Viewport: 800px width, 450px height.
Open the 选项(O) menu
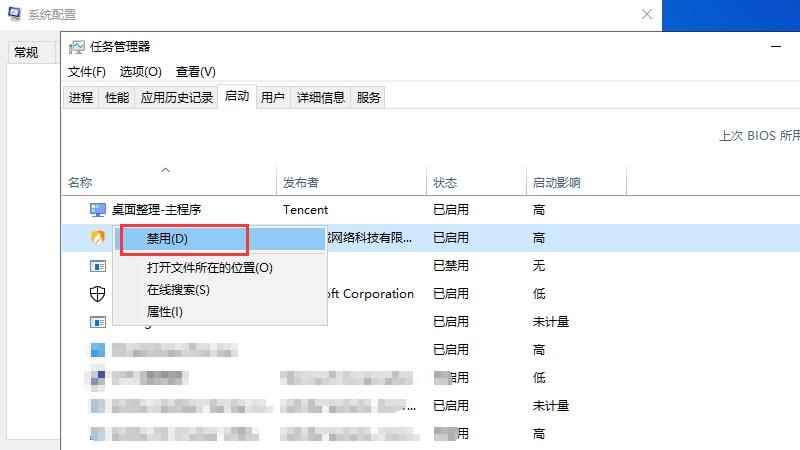(x=140, y=72)
